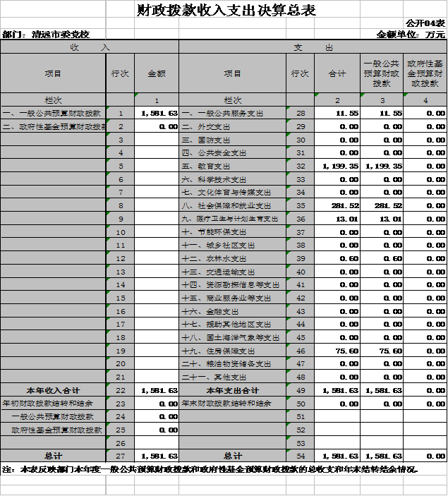Click row 一、一般公共预算财政拨款 in income
Screen dimensions: 448x496
(x=53, y=113)
